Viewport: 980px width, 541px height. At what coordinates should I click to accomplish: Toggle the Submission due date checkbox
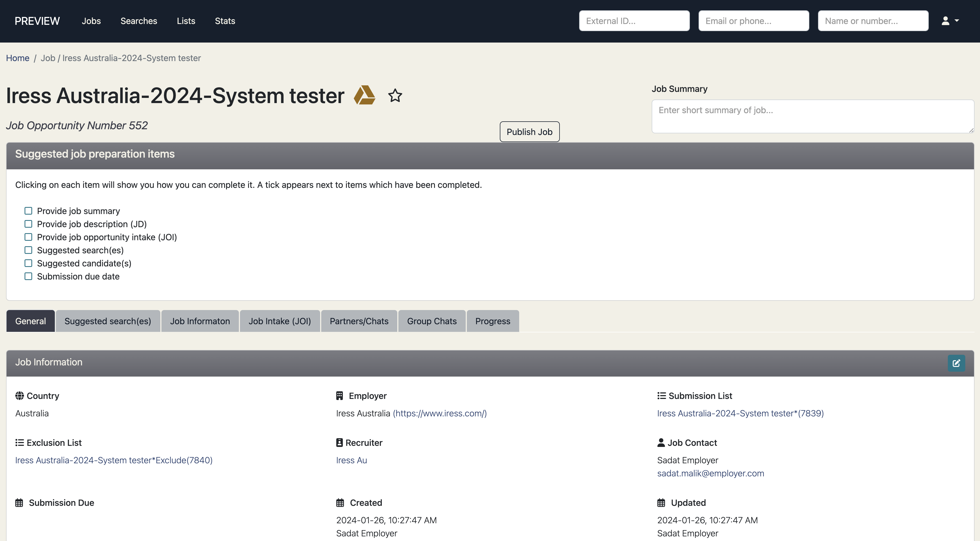[x=28, y=276]
